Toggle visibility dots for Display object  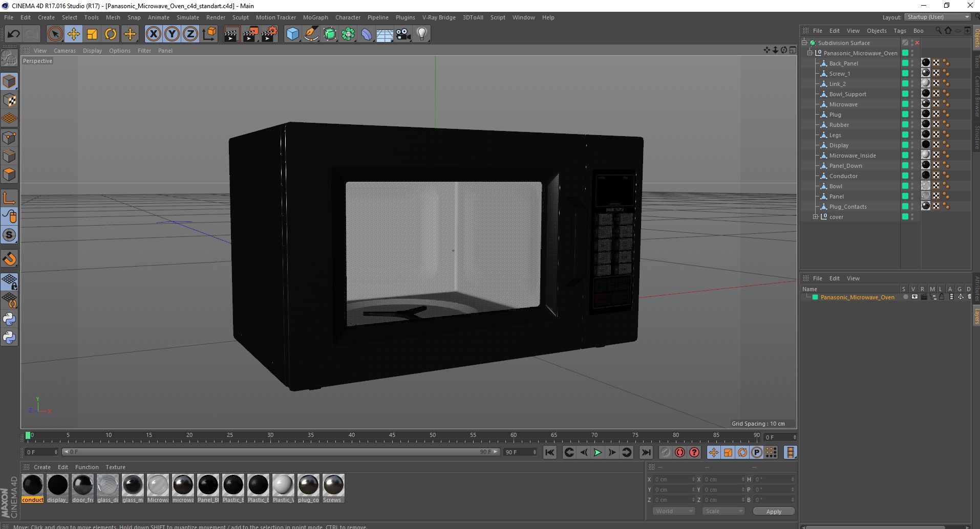point(912,145)
